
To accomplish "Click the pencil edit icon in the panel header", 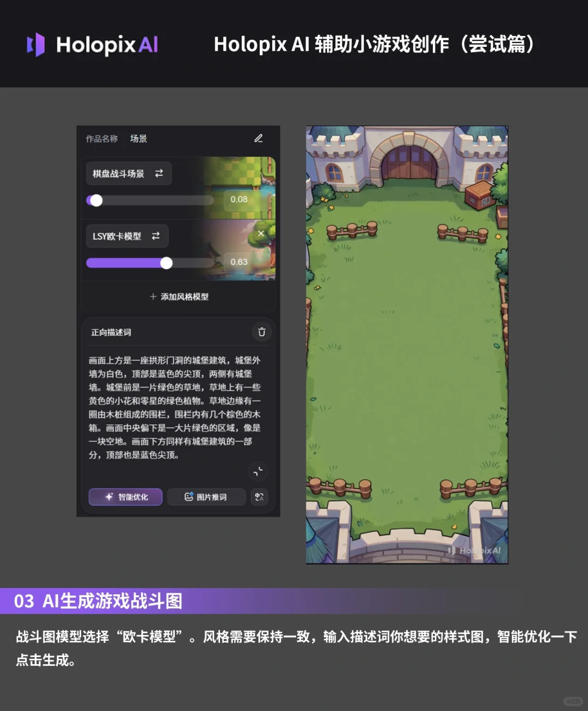I will pos(259,139).
